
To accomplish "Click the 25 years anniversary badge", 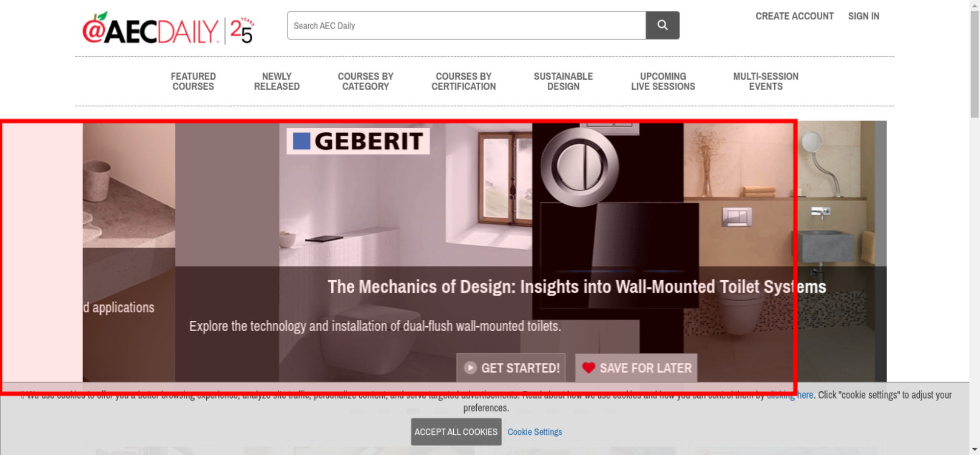I will pos(242,30).
